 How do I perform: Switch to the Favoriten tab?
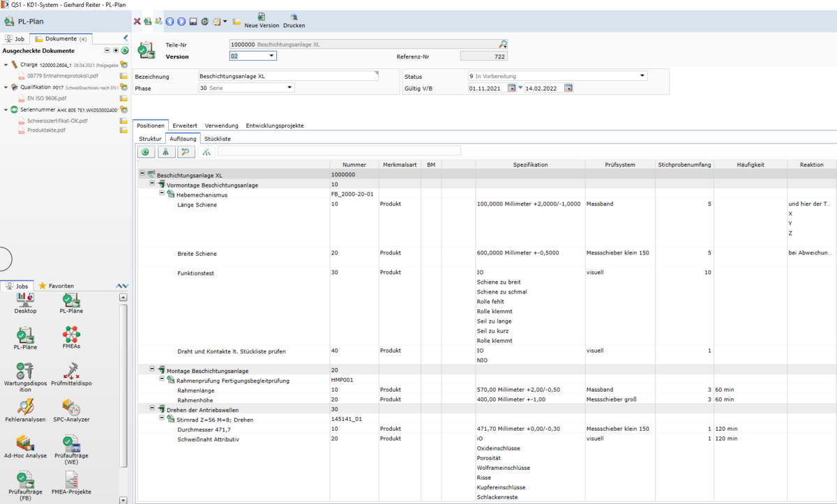(x=57, y=286)
